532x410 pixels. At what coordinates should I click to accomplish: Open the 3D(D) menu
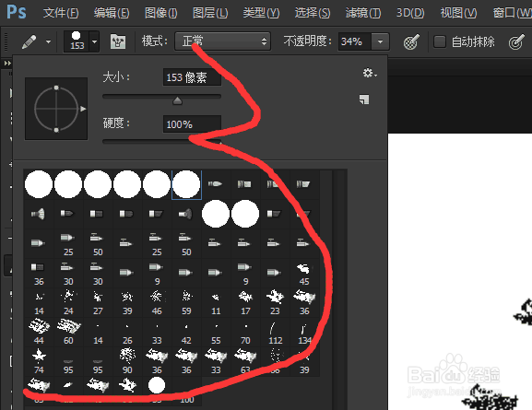coord(410,13)
